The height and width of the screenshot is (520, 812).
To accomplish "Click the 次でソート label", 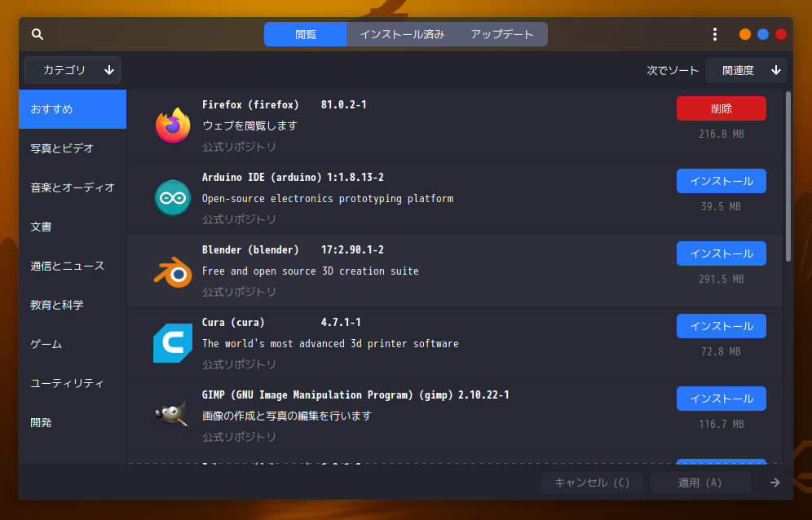I will point(672,70).
